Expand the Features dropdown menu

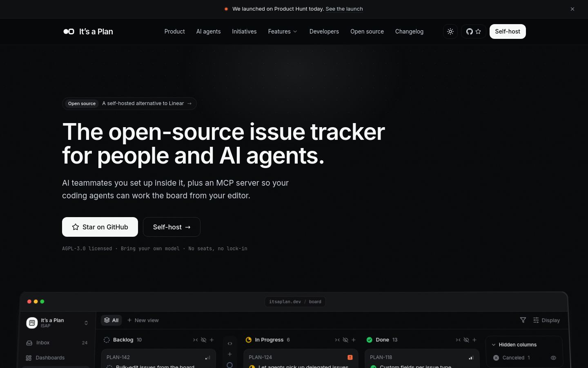pos(283,31)
